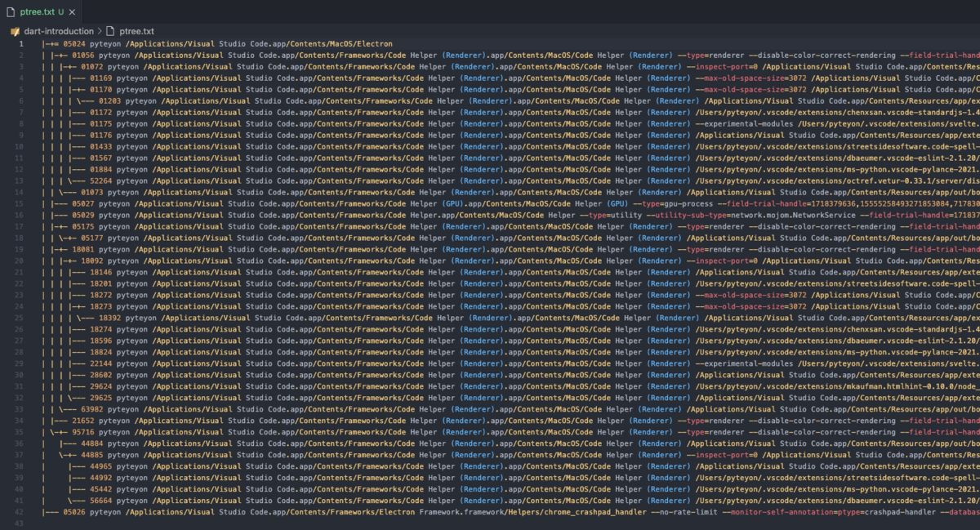Click process ID 44884
Viewport: 980px width, 530px height.
pyautogui.click(x=92, y=443)
